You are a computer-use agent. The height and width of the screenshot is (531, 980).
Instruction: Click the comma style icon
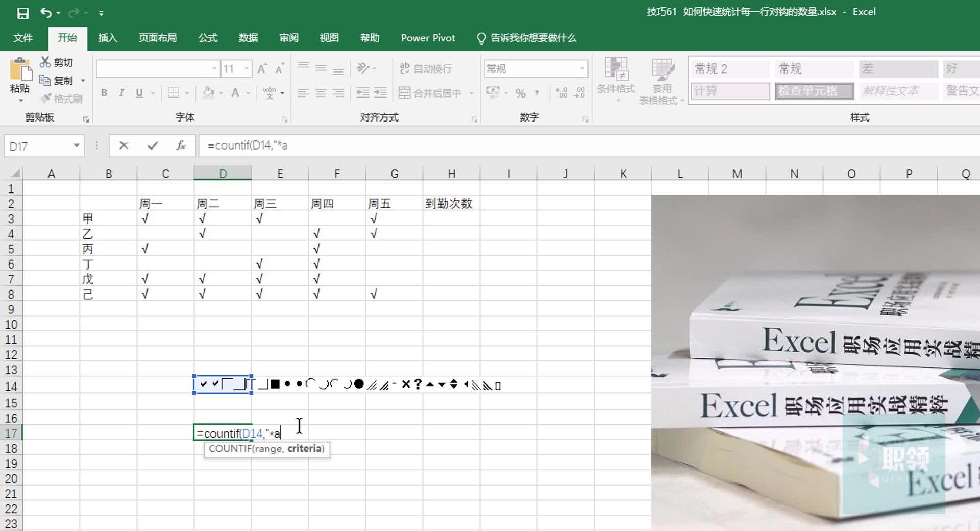[537, 93]
